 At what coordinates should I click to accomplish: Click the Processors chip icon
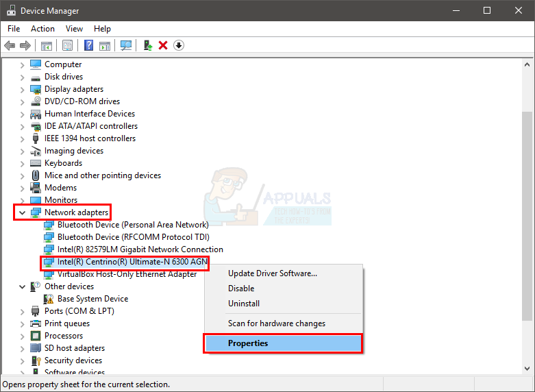click(x=36, y=336)
